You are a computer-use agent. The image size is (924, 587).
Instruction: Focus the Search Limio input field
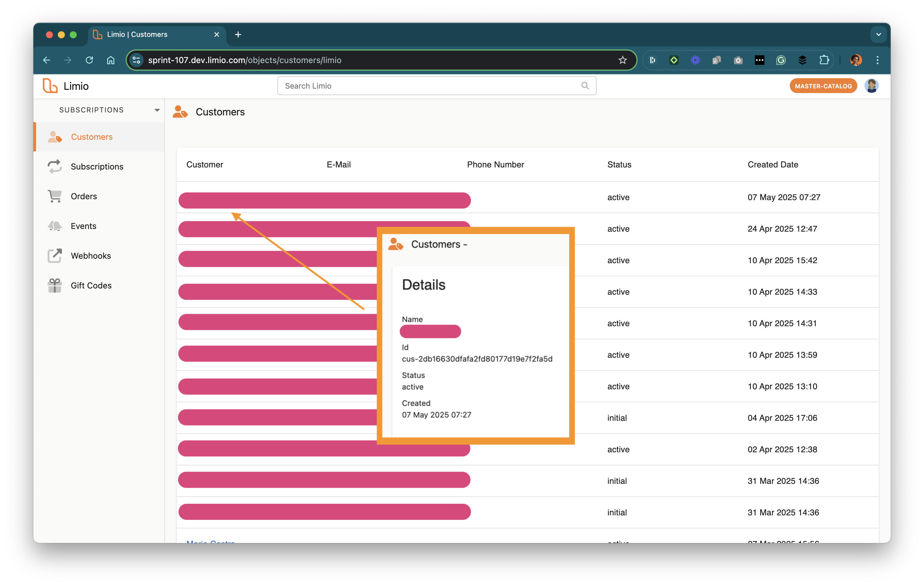430,86
